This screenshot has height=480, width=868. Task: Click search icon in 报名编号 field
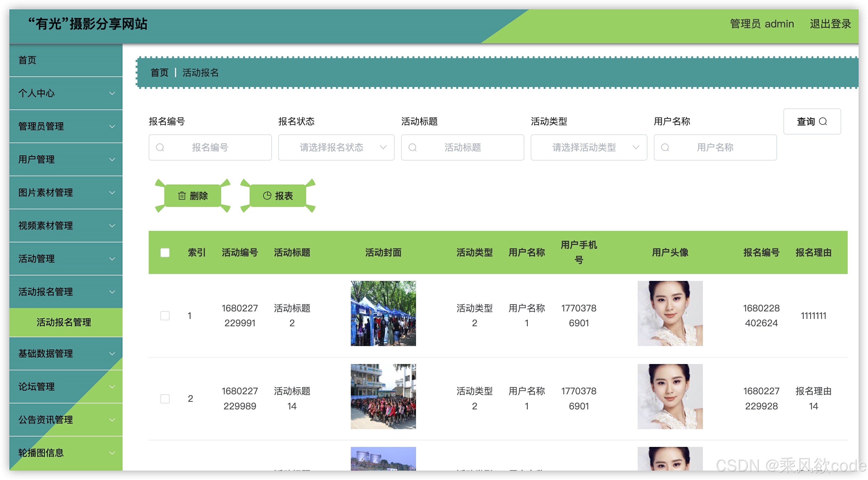click(x=160, y=147)
